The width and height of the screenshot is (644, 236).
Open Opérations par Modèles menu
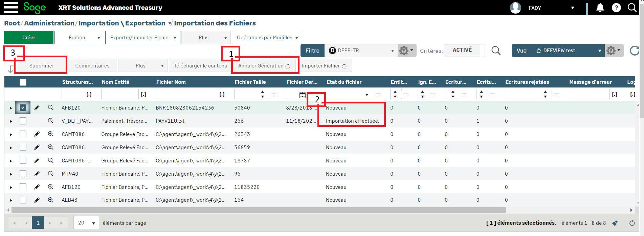267,38
